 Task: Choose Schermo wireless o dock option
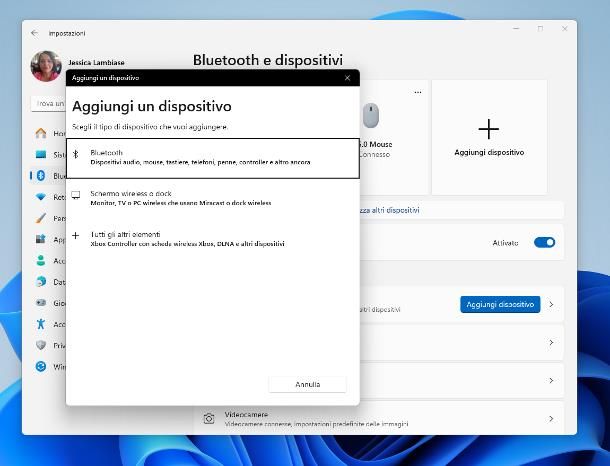[x=213, y=198]
